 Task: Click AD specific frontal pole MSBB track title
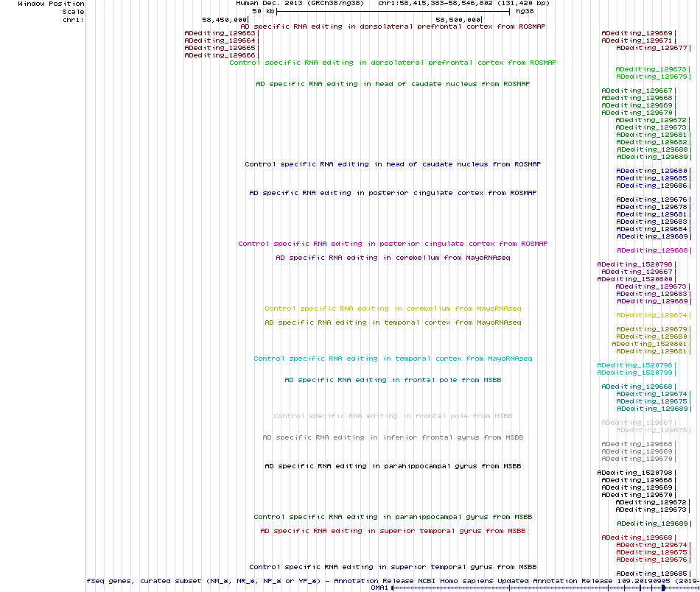coord(393,380)
